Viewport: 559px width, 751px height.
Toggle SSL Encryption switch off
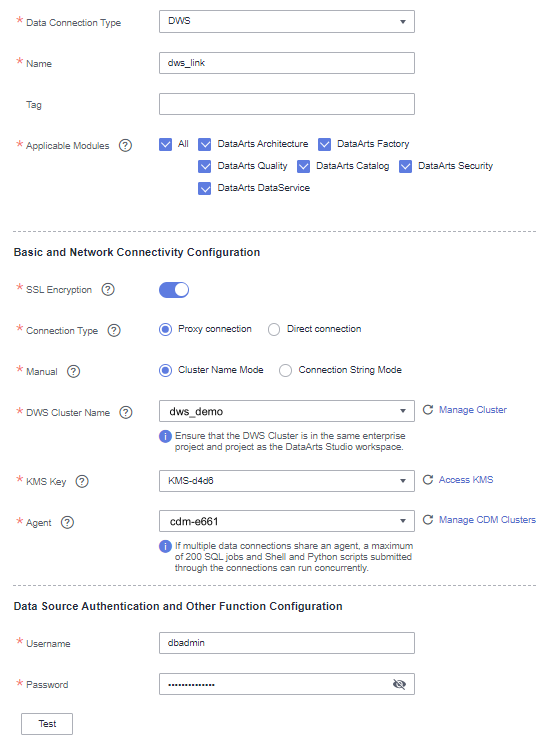pyautogui.click(x=174, y=290)
